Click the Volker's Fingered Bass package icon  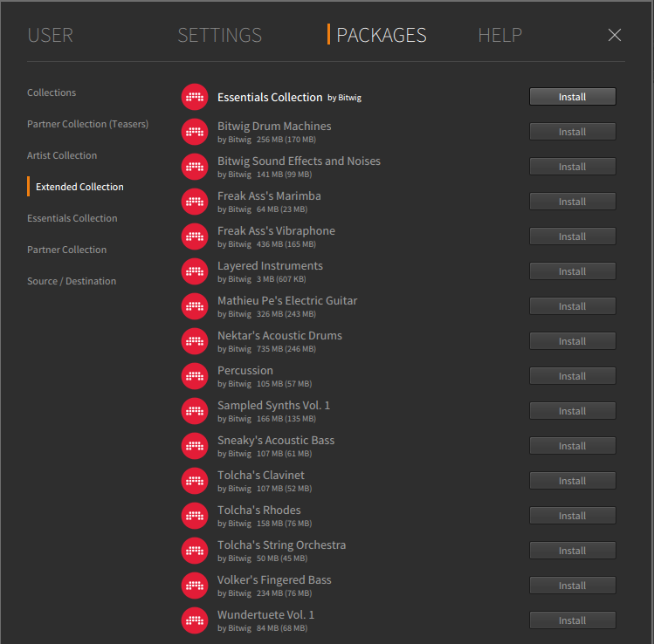pos(195,586)
